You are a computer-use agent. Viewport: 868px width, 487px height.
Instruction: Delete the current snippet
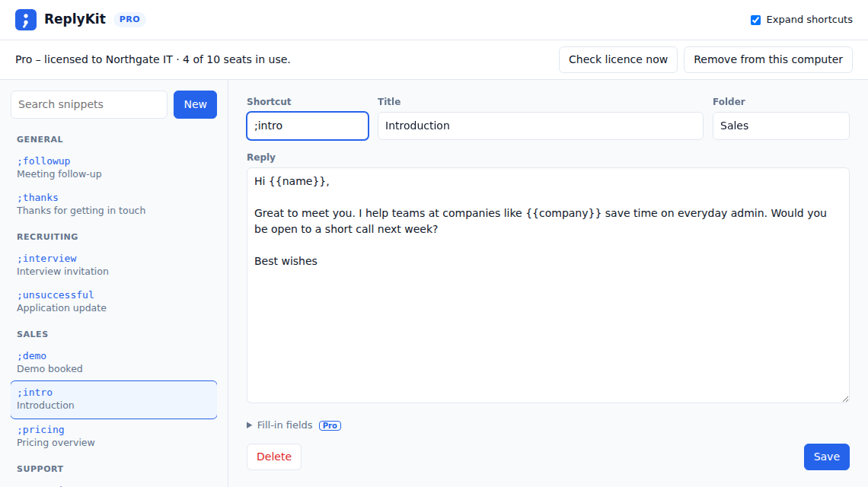(x=274, y=457)
